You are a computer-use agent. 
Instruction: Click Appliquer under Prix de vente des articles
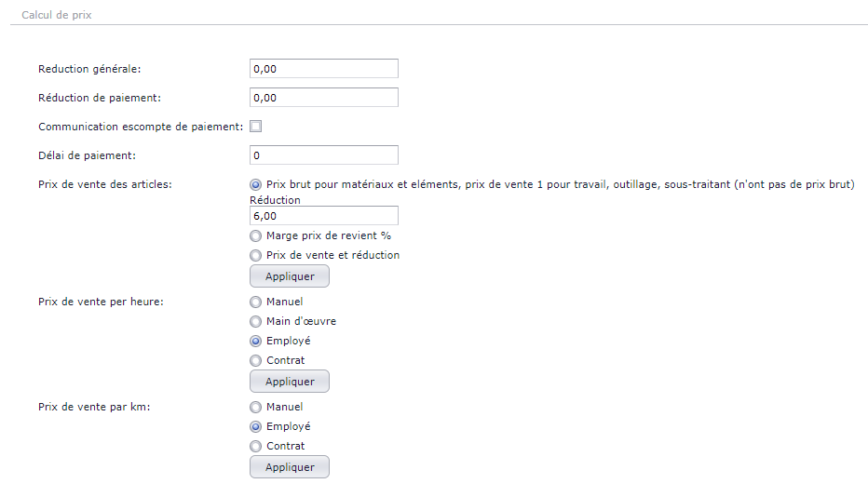tap(290, 276)
